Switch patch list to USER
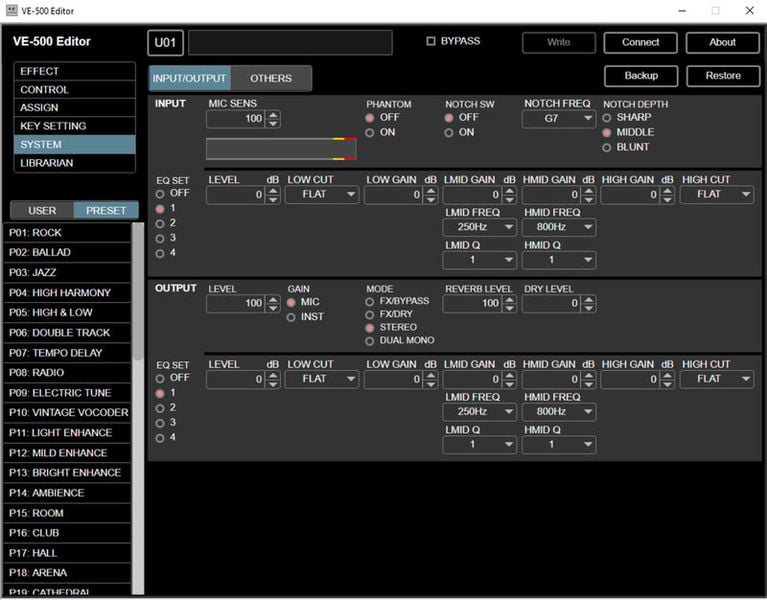 click(42, 211)
